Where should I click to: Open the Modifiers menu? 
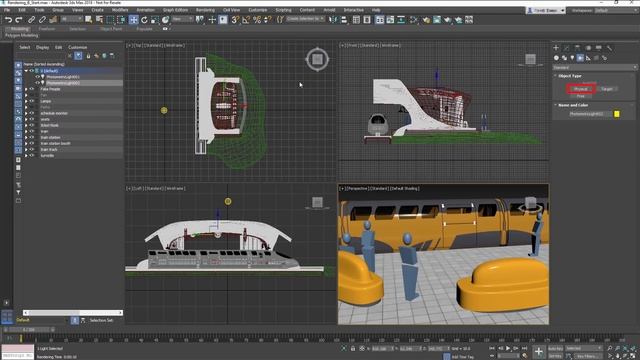120,10
